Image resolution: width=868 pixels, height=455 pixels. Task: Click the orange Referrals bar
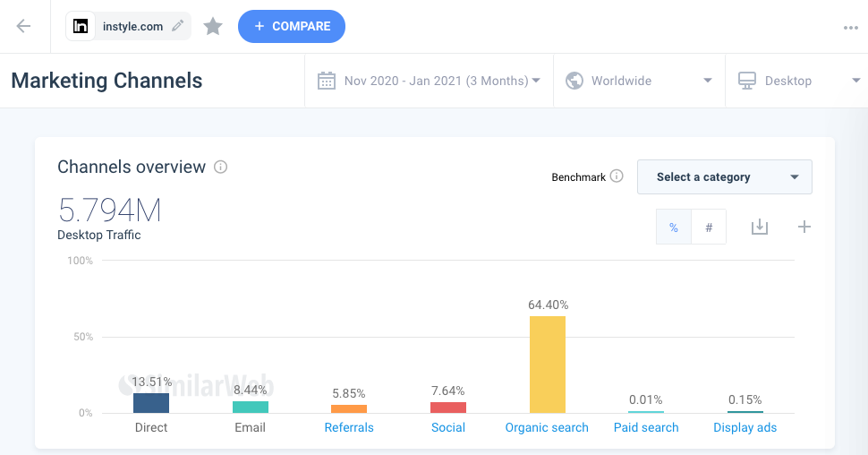tap(349, 409)
